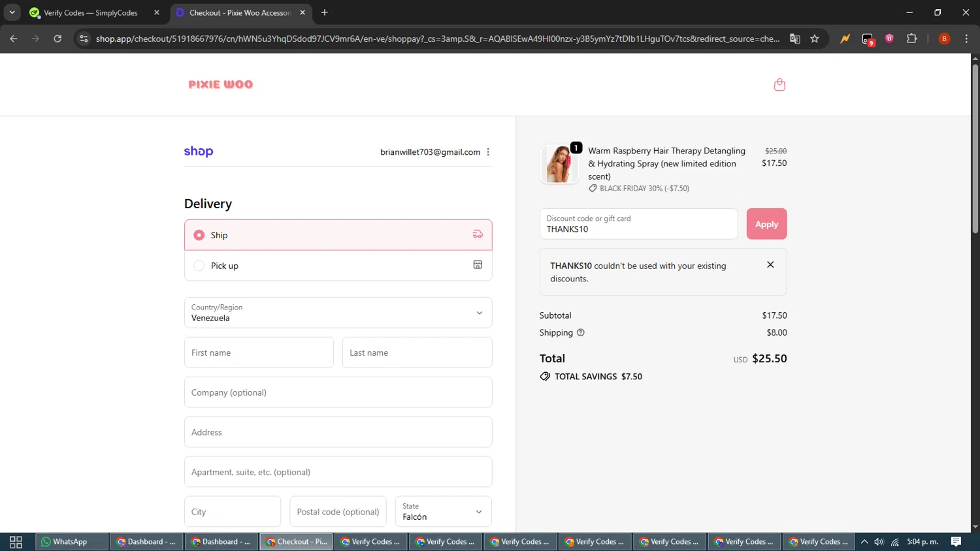The image size is (980, 551).
Task: Click the Postal code field
Action: point(338,512)
